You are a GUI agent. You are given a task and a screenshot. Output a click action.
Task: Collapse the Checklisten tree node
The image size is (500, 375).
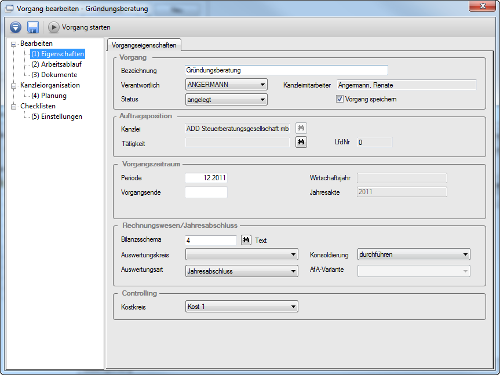(13, 106)
